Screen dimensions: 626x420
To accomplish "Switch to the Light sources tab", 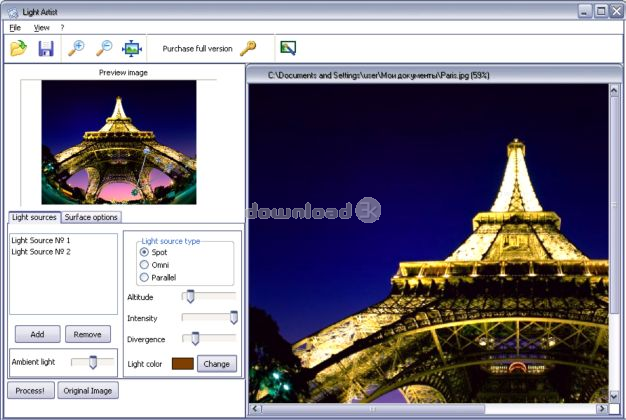I will [x=34, y=217].
